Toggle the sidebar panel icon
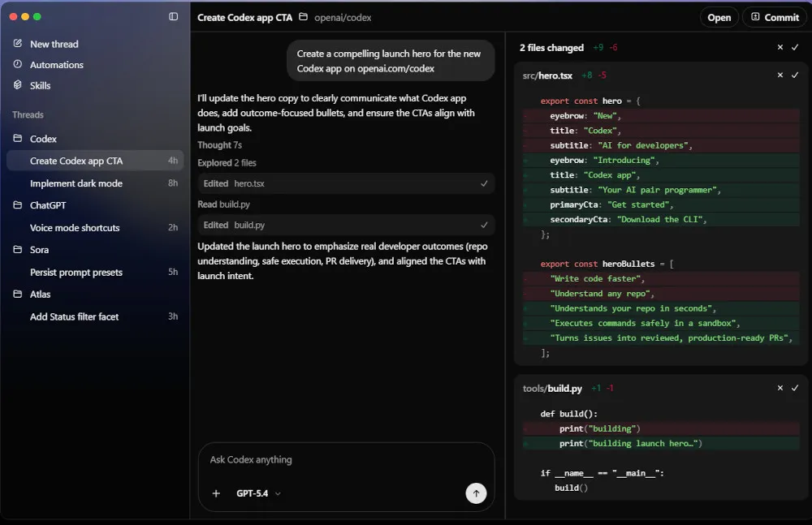Screen dimensions: 812x525 (174, 16)
